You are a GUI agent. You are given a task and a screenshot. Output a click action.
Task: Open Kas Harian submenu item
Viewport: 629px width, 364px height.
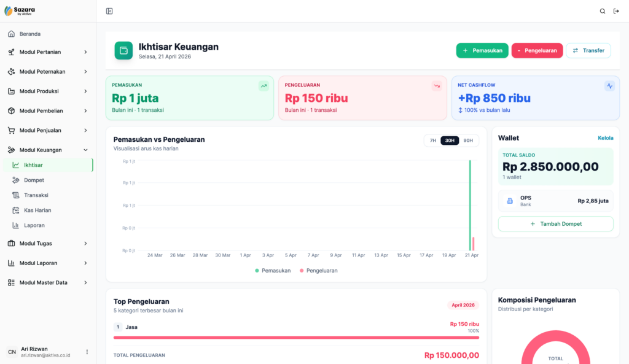(48, 210)
